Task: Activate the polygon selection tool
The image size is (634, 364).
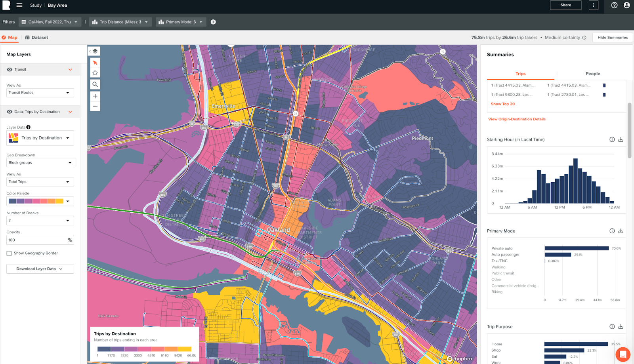Action: 95,72
